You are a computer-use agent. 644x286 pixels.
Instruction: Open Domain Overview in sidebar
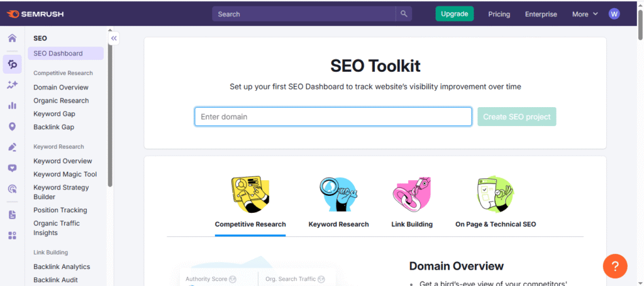[61, 87]
